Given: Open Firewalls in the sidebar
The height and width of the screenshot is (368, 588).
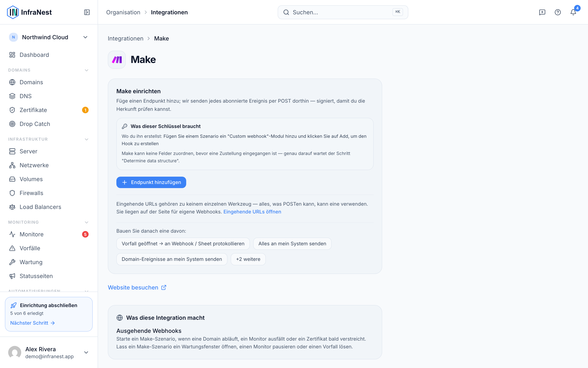Looking at the screenshot, I should [x=49, y=193].
